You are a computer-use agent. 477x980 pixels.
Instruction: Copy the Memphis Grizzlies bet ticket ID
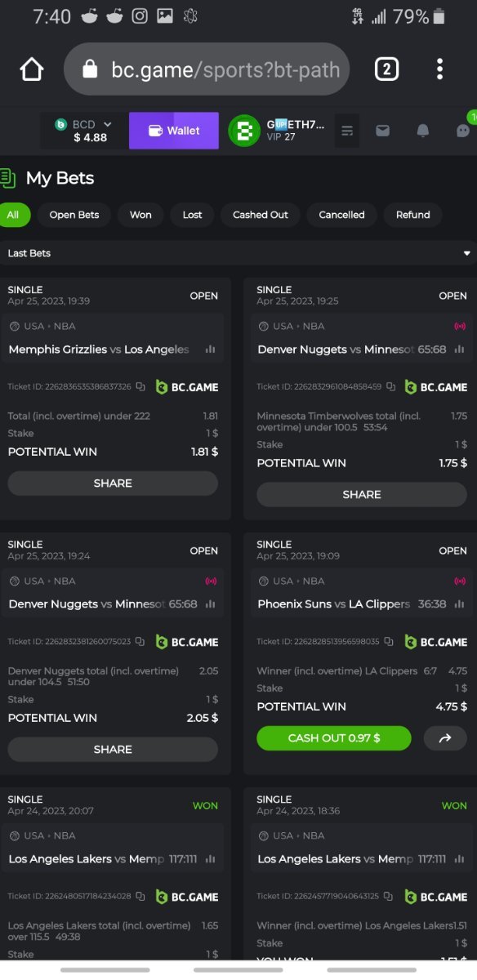pos(140,387)
